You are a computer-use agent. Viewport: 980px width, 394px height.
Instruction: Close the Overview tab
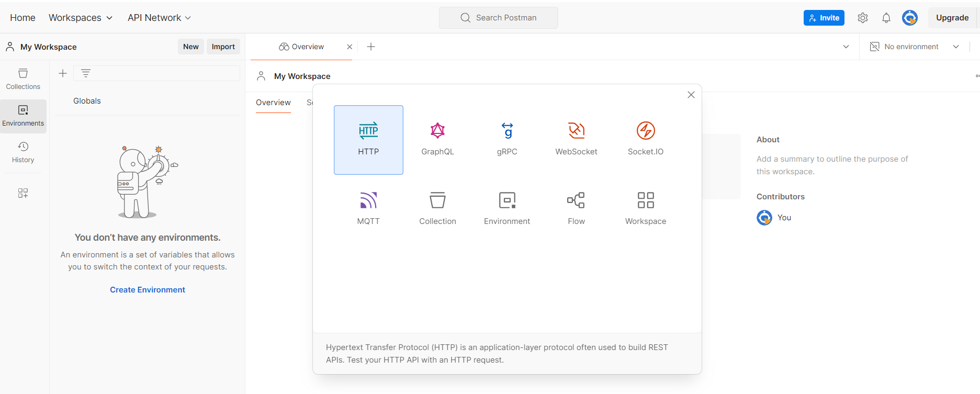click(x=350, y=47)
